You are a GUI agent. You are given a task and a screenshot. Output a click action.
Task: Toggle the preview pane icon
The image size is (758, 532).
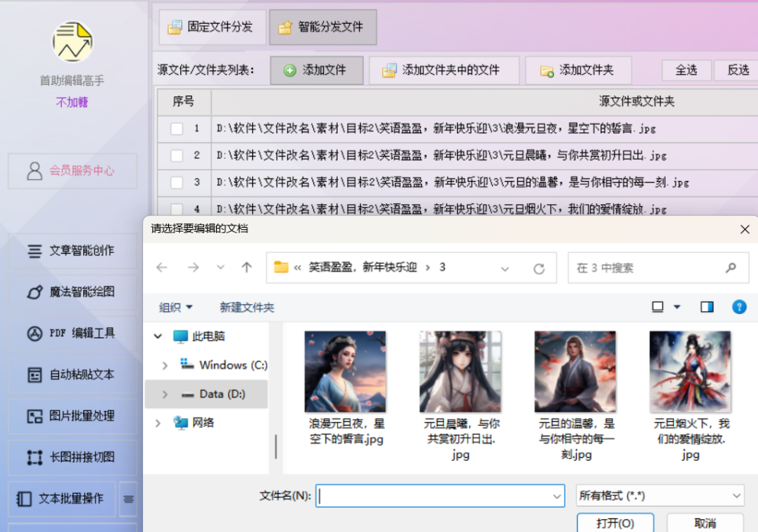pos(708,307)
